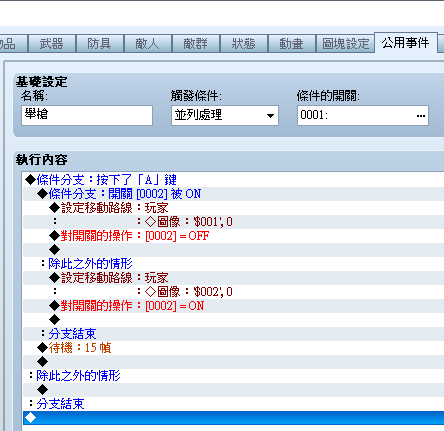The height and width of the screenshot is (431, 444).
Task: Open the 敵群 tab
Action: tap(196, 44)
